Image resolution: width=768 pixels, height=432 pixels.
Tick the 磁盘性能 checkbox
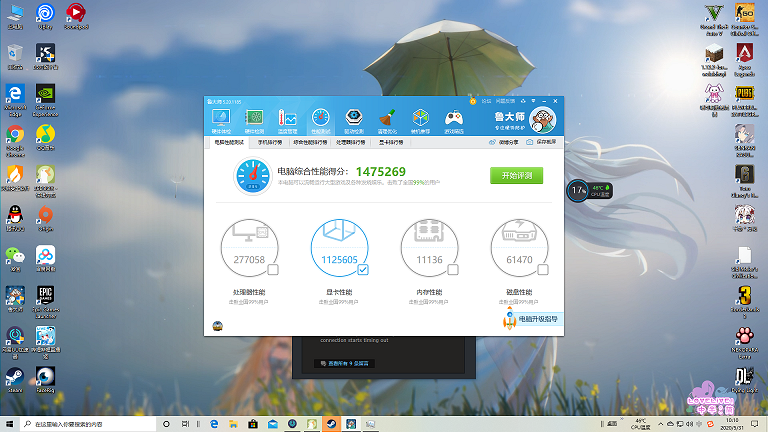pyautogui.click(x=543, y=270)
